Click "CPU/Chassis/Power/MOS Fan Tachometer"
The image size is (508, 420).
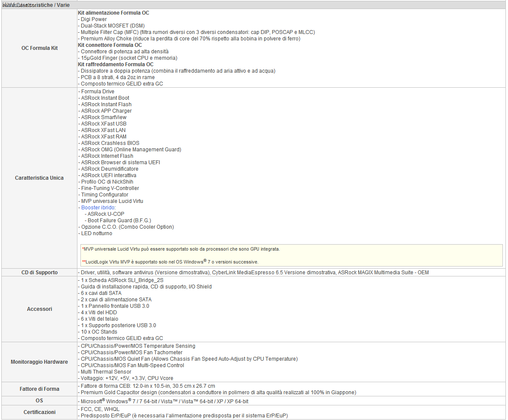click(x=130, y=353)
